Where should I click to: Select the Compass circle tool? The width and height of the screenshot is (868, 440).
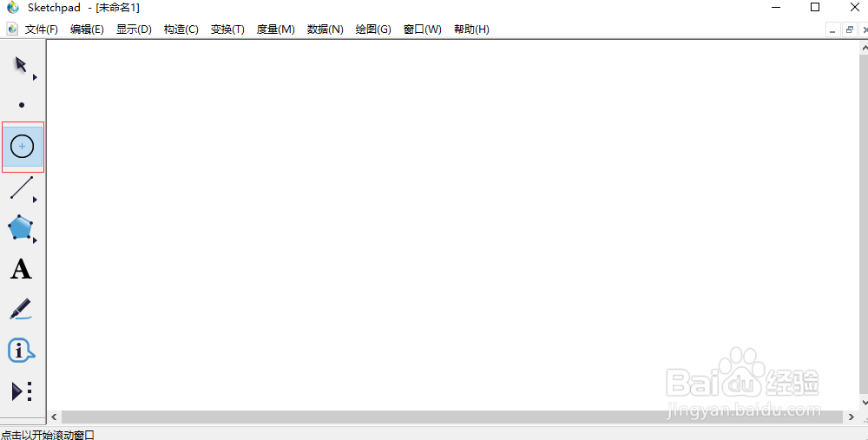point(23,147)
